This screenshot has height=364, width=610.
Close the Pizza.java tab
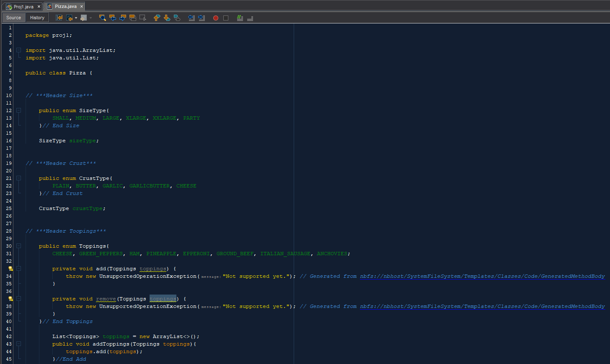[82, 6]
